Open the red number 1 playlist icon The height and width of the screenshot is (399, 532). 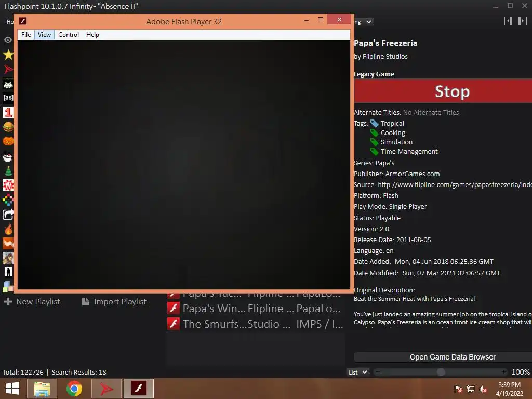[8, 113]
